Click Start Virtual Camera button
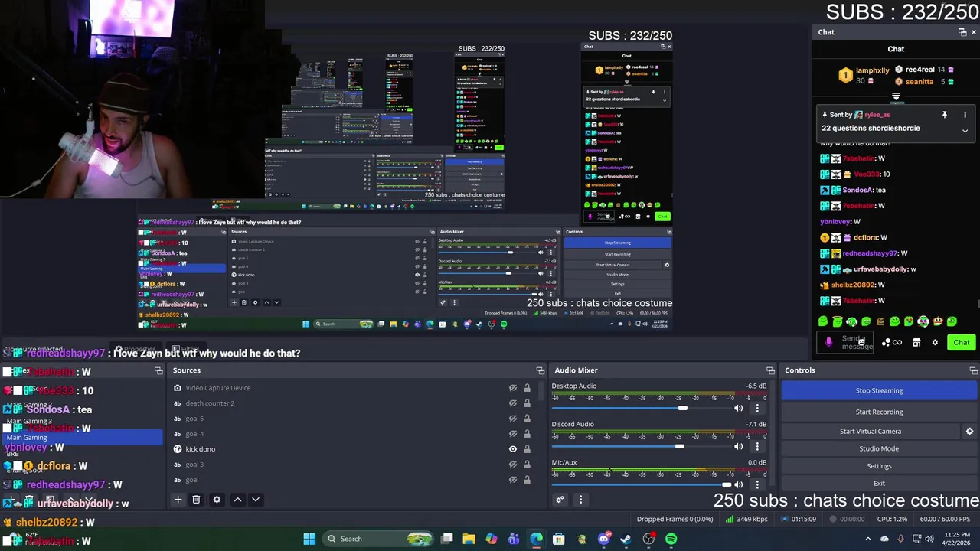Image resolution: width=980 pixels, height=551 pixels. 871,432
